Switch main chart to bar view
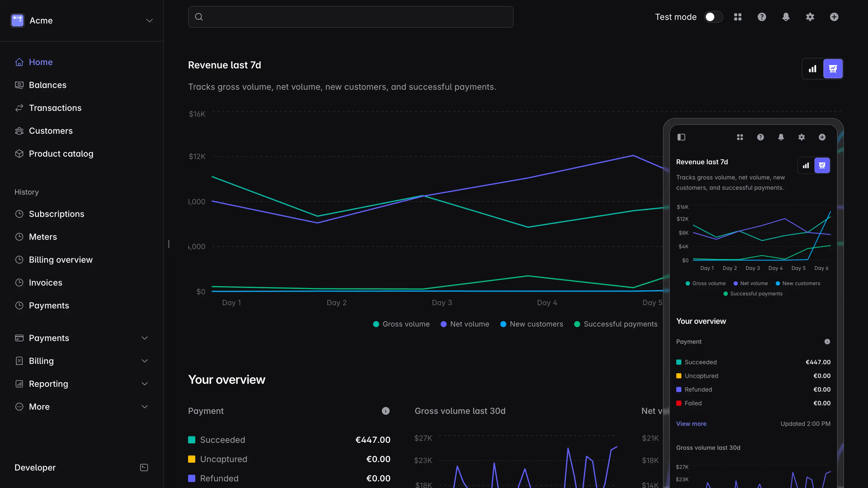 tap(813, 69)
